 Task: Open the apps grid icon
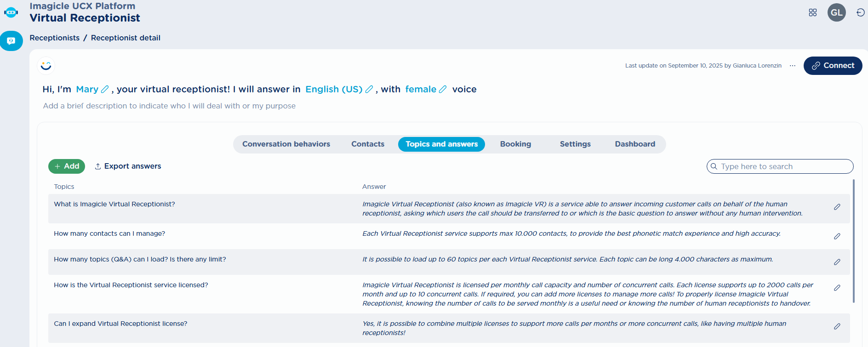812,12
